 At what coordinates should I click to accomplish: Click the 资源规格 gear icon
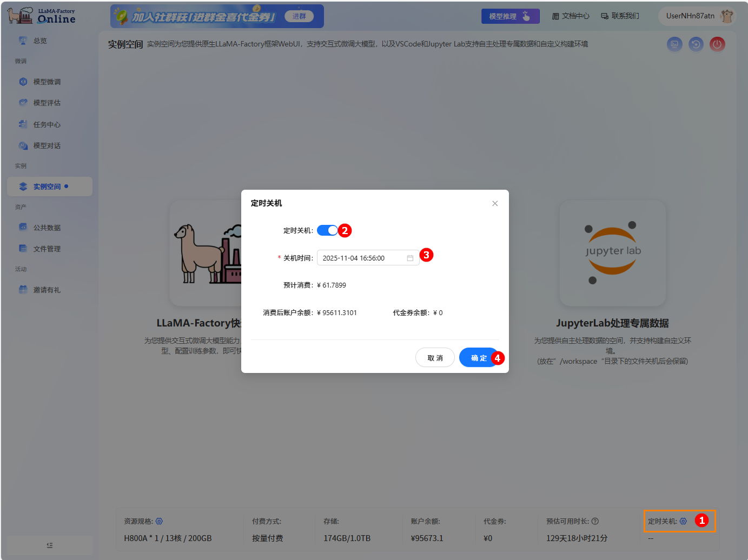tap(159, 521)
